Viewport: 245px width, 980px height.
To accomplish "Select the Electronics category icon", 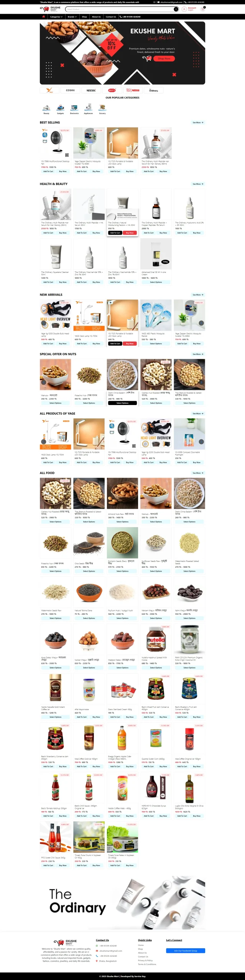I will tap(74, 108).
